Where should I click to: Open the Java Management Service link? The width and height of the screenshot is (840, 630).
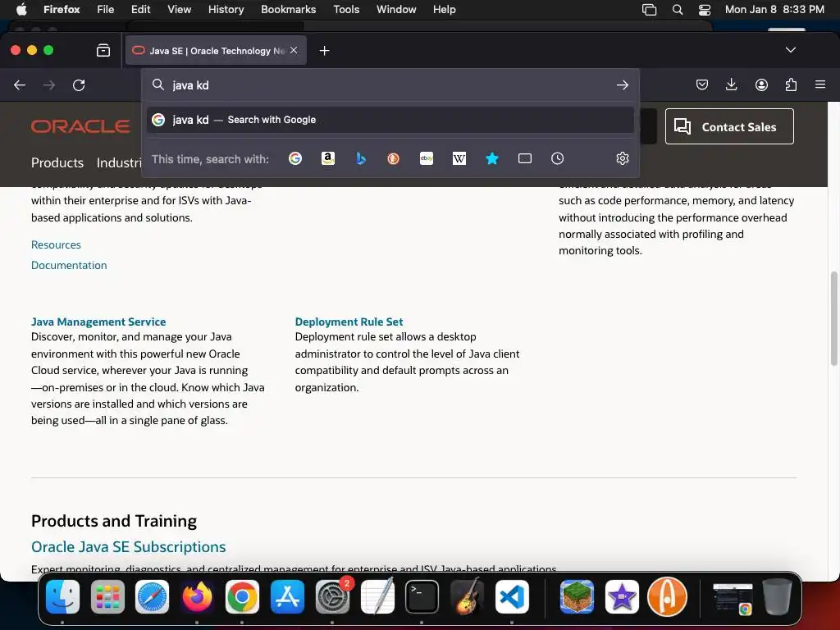click(98, 322)
